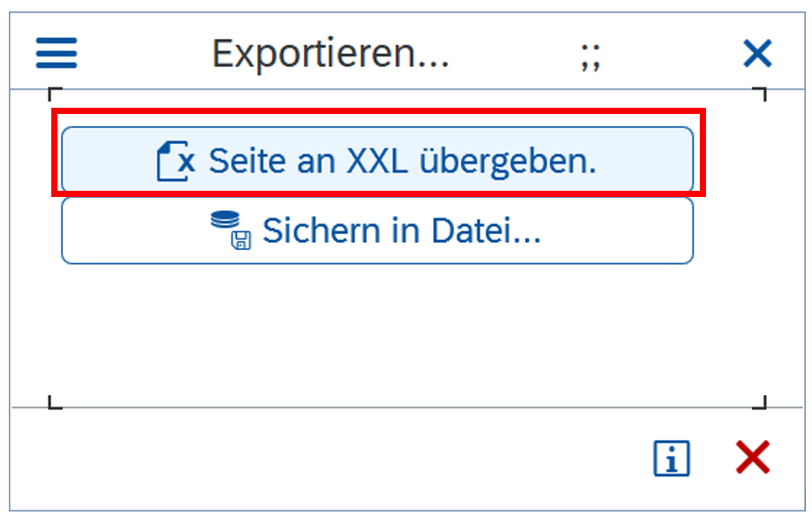Click the database disk icon on Sichern button
Viewport: 812px width, 515px height.
(x=231, y=231)
